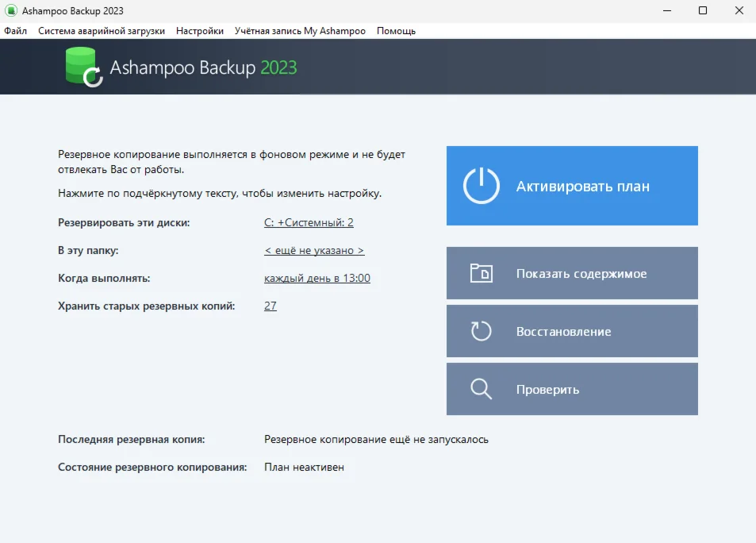The height and width of the screenshot is (543, 756).
Task: Click the circular arrow icon on Восстановление
Action: (481, 331)
